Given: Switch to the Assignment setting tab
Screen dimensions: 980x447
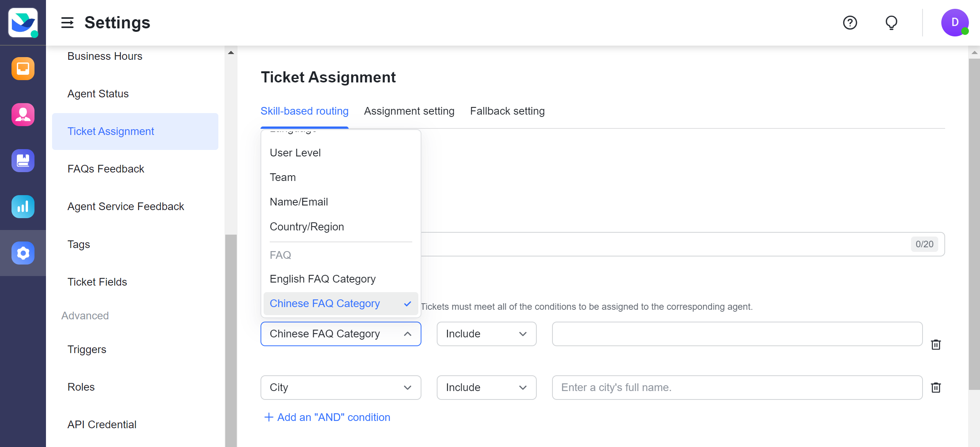Looking at the screenshot, I should [408, 111].
